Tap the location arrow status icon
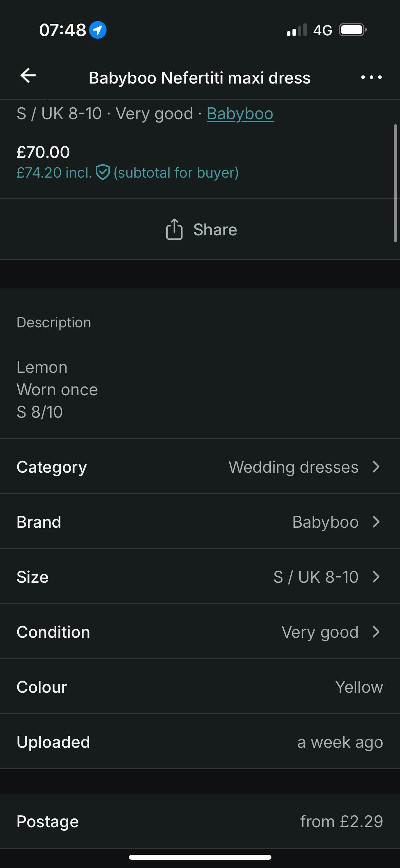This screenshot has width=400, height=868. [x=98, y=30]
